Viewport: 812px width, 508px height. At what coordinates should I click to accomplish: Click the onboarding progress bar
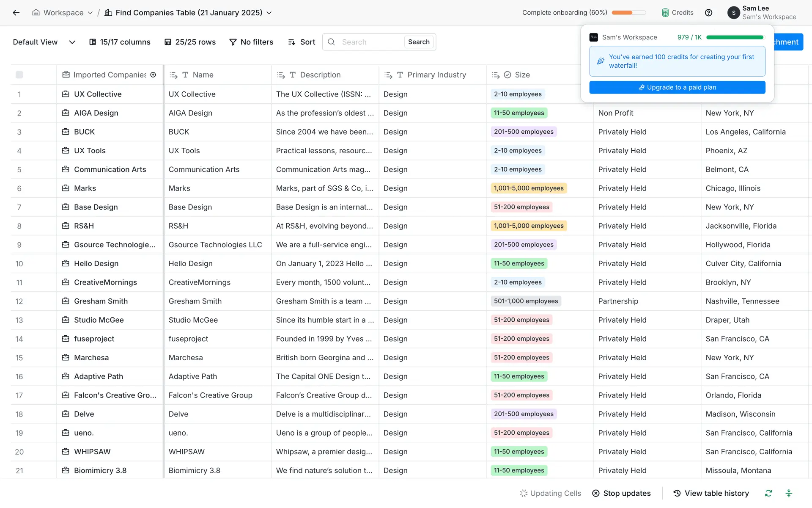pyautogui.click(x=628, y=13)
